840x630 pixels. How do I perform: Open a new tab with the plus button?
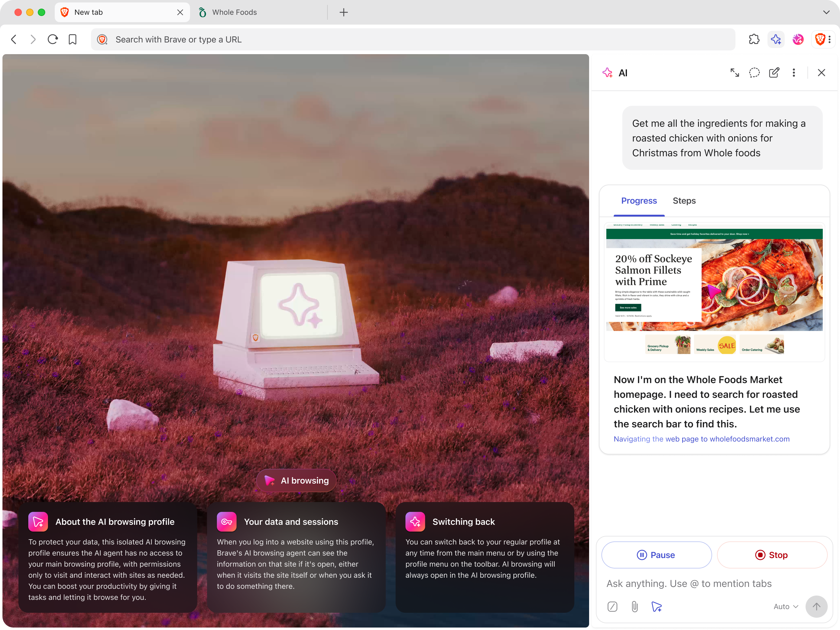coord(343,12)
